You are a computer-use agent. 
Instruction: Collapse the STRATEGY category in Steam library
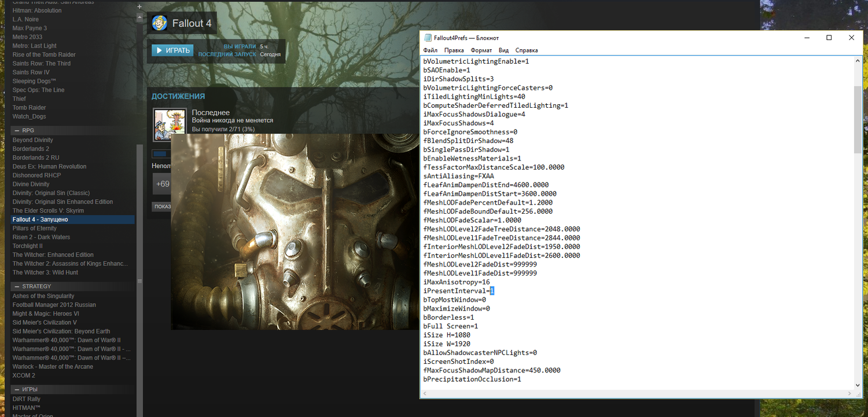(x=17, y=286)
